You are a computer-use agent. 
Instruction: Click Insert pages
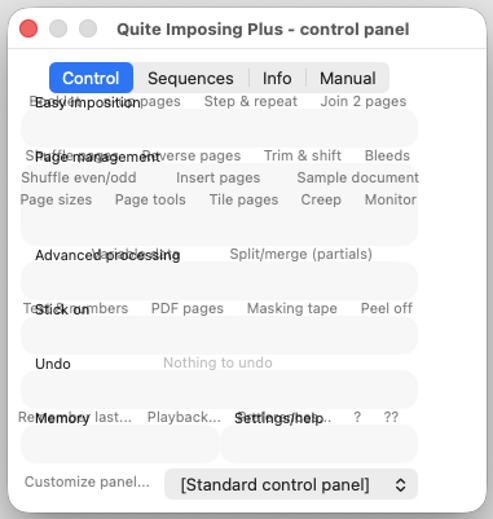(x=218, y=178)
